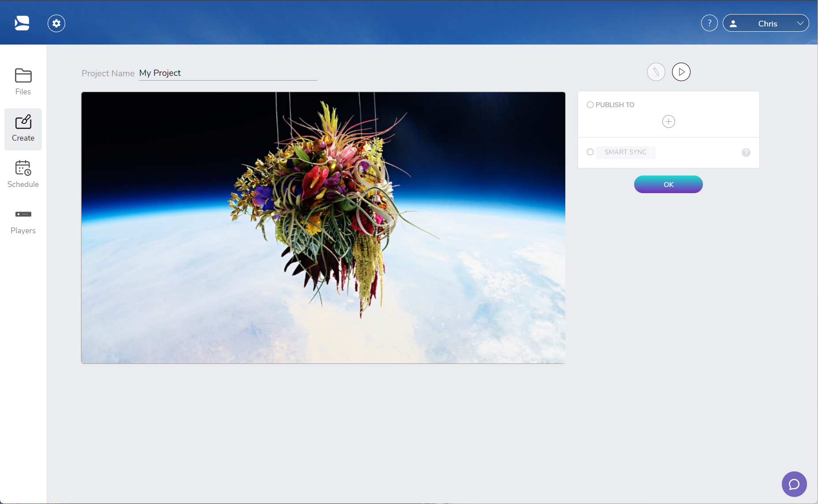The height and width of the screenshot is (504, 818).
Task: Click the pencil edit icon
Action: [656, 72]
